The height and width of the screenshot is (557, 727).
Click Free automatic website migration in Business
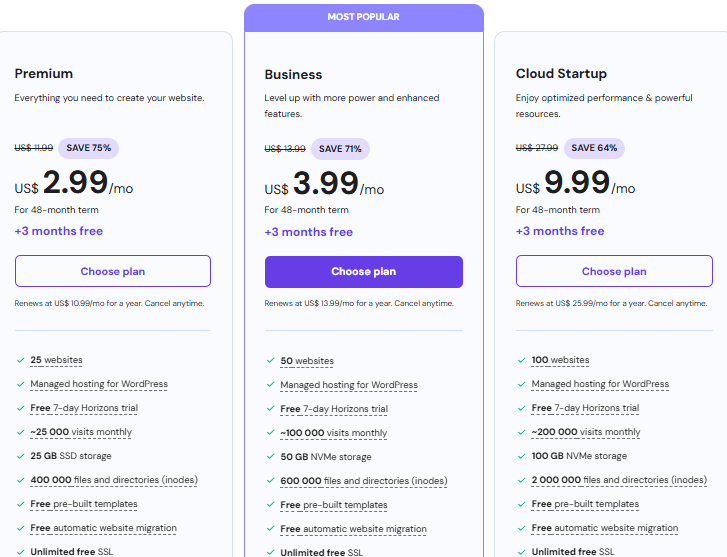353,529
